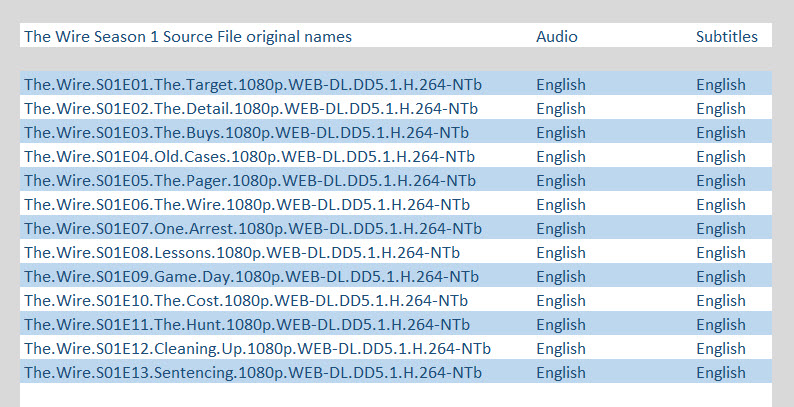Click Audio 'English' in the S01E09 row
The image size is (794, 407).
(x=561, y=277)
